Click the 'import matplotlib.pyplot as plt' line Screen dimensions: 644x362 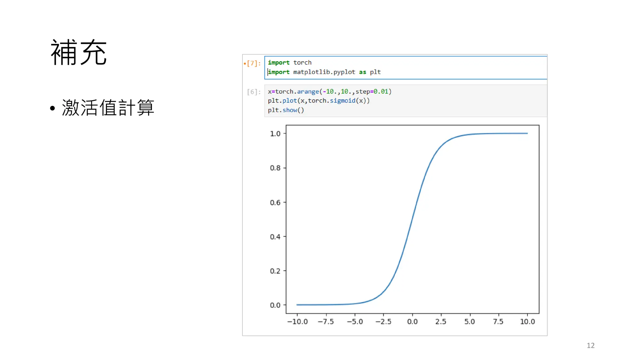coord(324,72)
